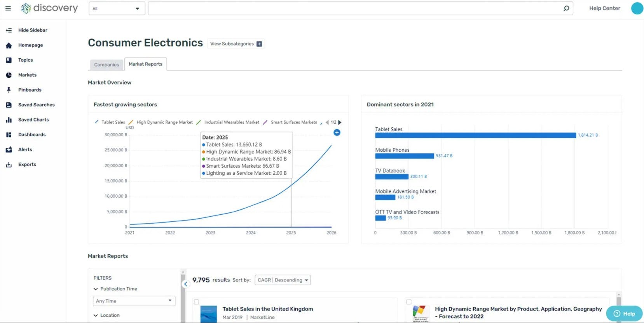
Task: Click the Smart Surfaces Markets legend swatch
Action: pyautogui.click(x=265, y=122)
